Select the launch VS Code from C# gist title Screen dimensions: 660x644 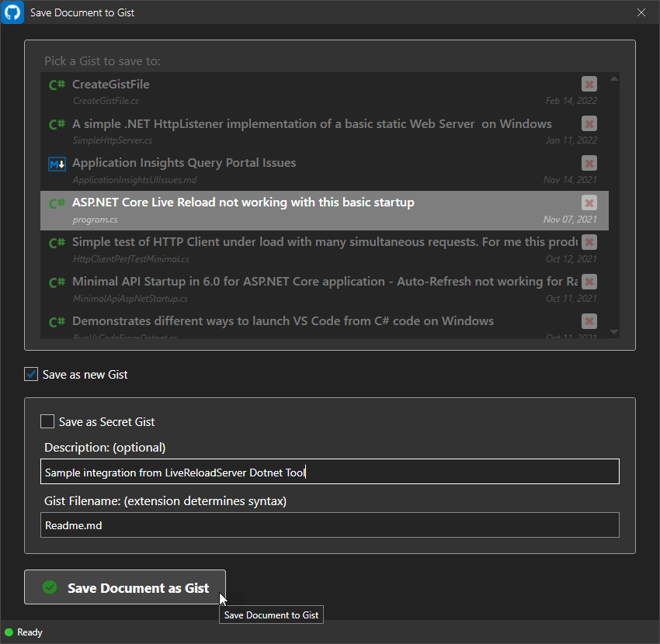pos(283,321)
